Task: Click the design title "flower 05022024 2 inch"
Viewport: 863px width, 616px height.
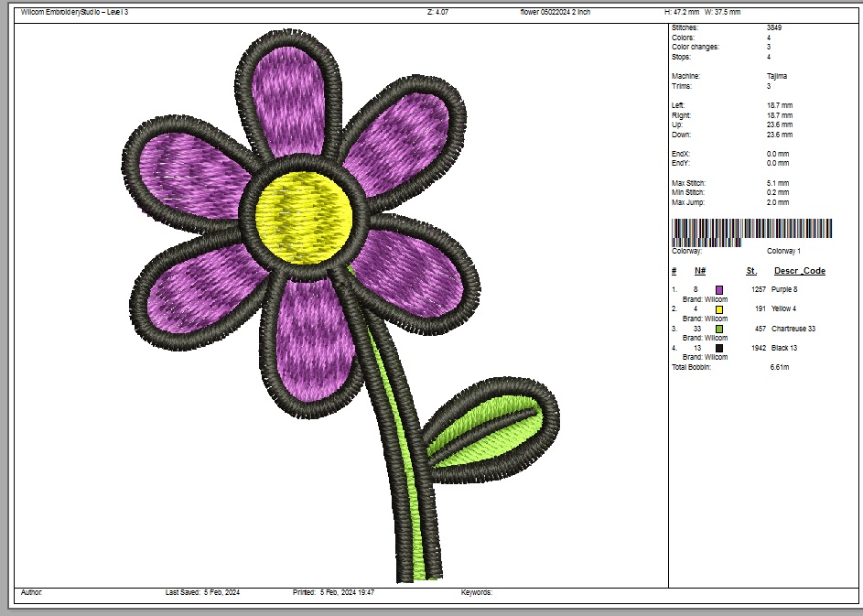Action: [x=555, y=12]
